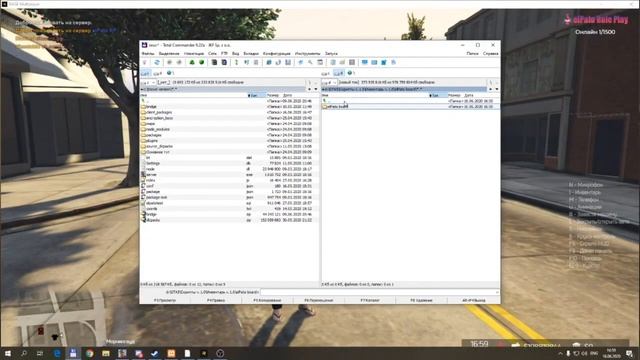This screenshot has width=640, height=360.
Task: Select package-lock json file in left panel
Action: click(154, 197)
